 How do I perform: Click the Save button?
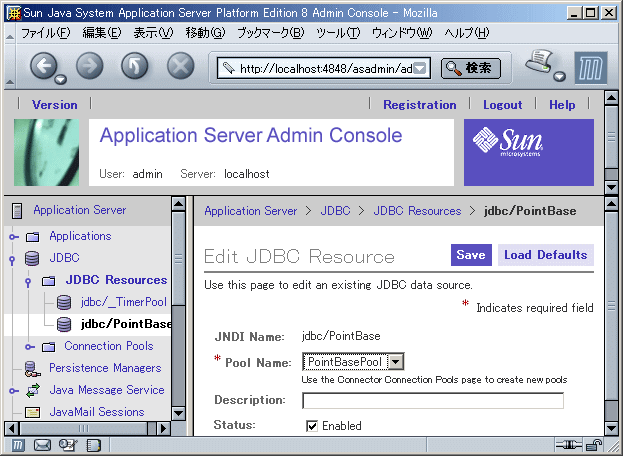pos(471,255)
